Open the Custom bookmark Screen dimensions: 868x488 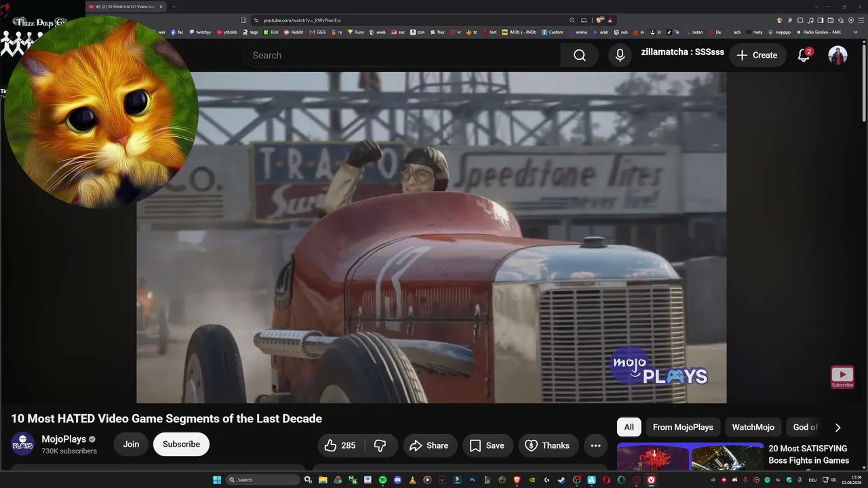553,32
